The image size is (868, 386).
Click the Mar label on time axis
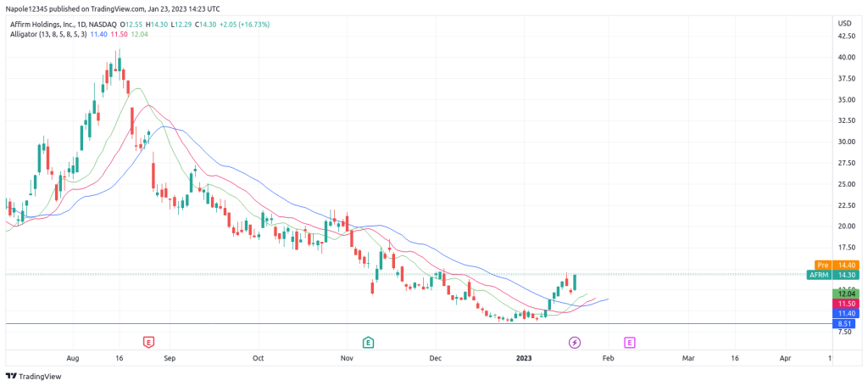pos(688,358)
